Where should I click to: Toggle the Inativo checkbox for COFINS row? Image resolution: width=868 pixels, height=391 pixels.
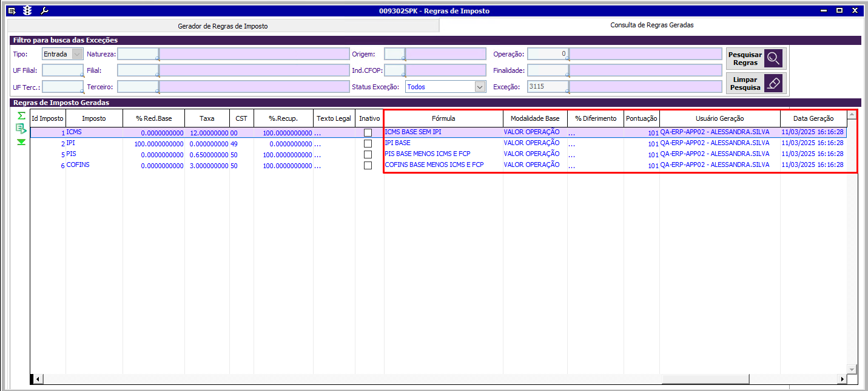368,165
